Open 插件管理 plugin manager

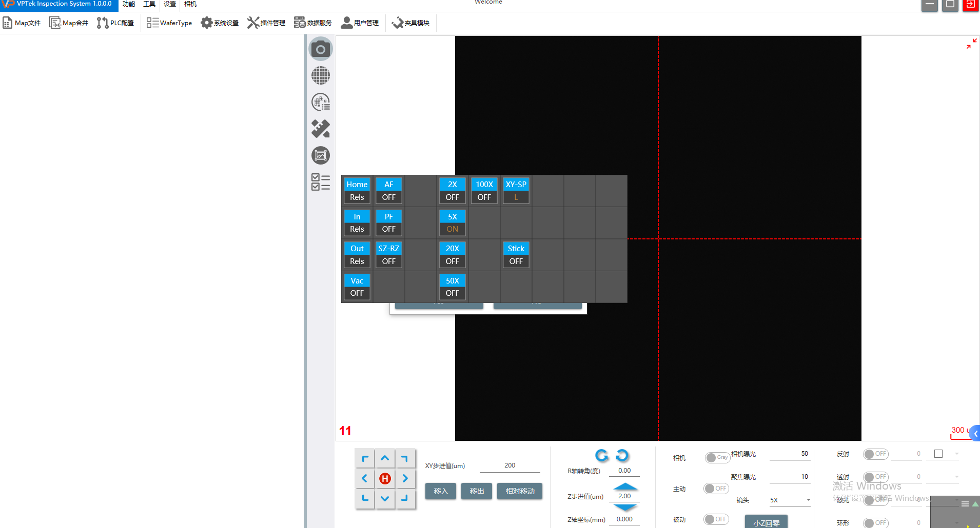266,23
